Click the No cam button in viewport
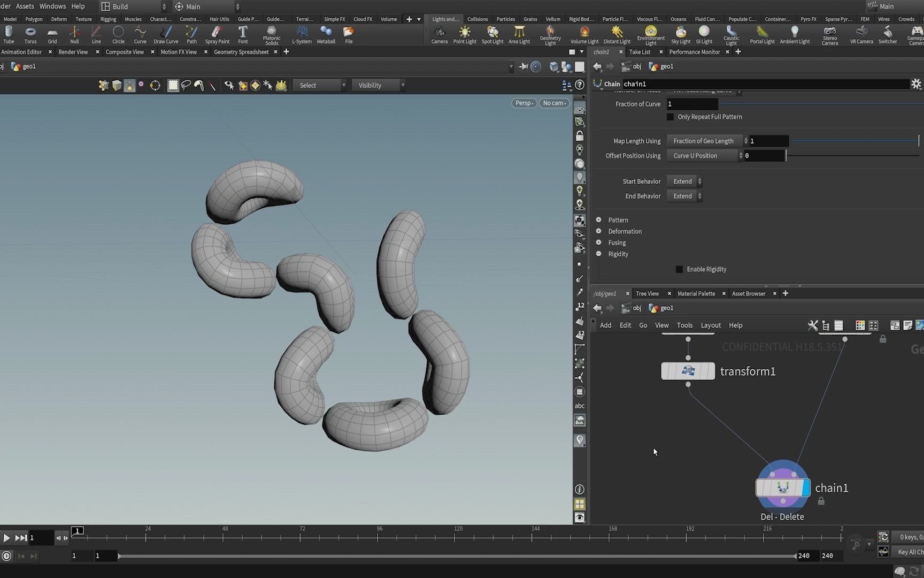 tap(554, 102)
